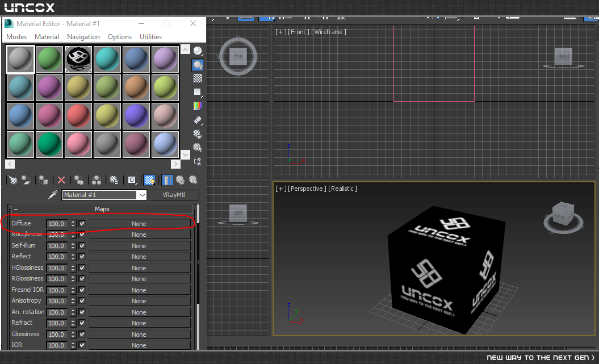Select the Uncox logo textured sample sphere
Image resolution: width=599 pixels, height=364 pixels.
click(x=78, y=59)
